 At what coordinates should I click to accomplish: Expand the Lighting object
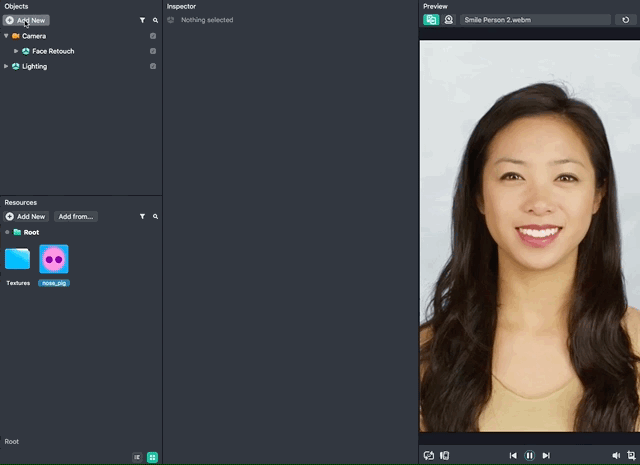6,66
